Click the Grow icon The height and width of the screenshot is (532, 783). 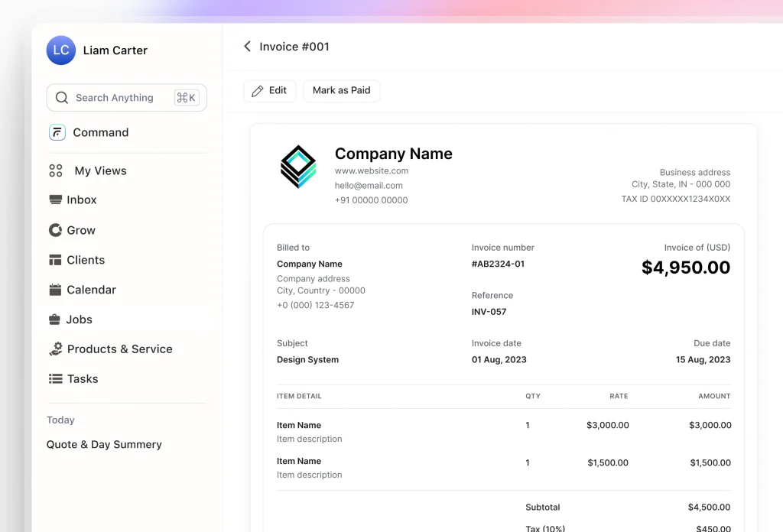[x=55, y=230]
